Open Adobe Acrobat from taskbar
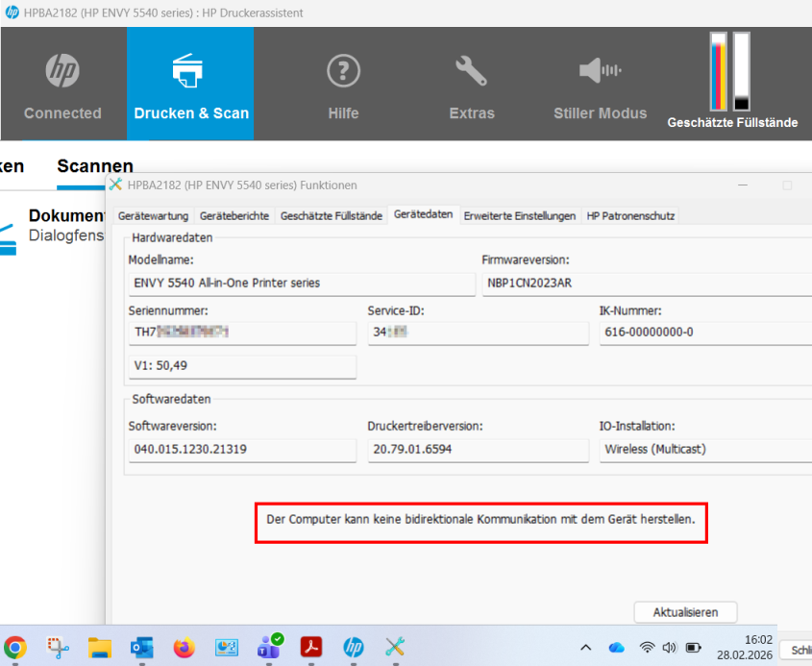The image size is (812, 666). pos(311,647)
